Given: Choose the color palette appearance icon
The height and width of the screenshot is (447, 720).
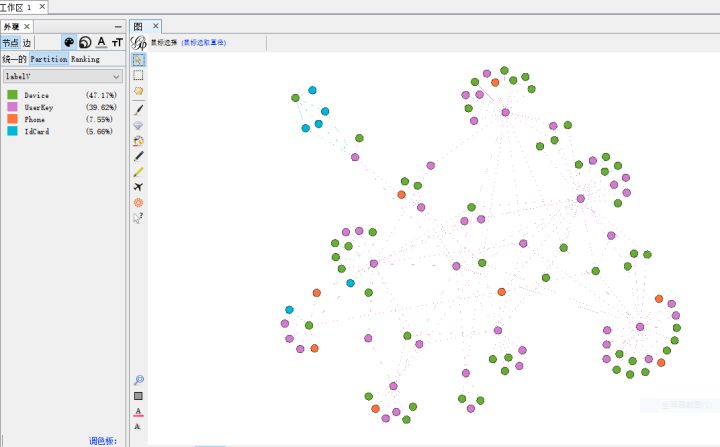Looking at the screenshot, I should coord(69,43).
